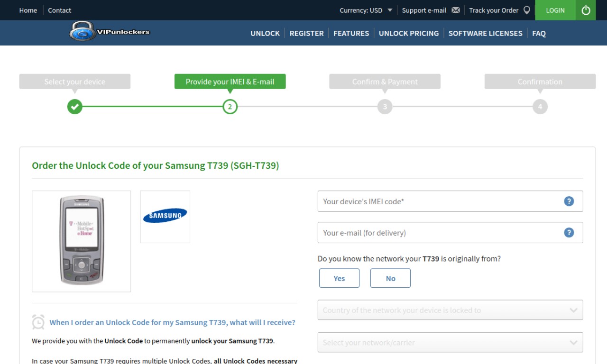Go to the Home link
The image size is (607, 364).
[x=28, y=10]
